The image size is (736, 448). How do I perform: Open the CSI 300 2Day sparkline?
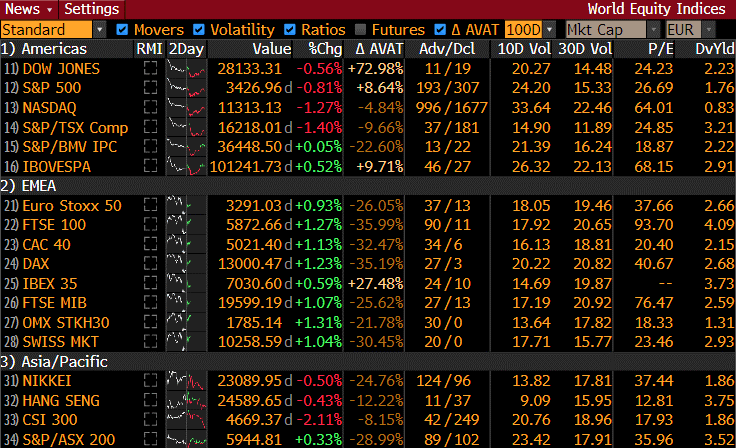[x=186, y=419]
